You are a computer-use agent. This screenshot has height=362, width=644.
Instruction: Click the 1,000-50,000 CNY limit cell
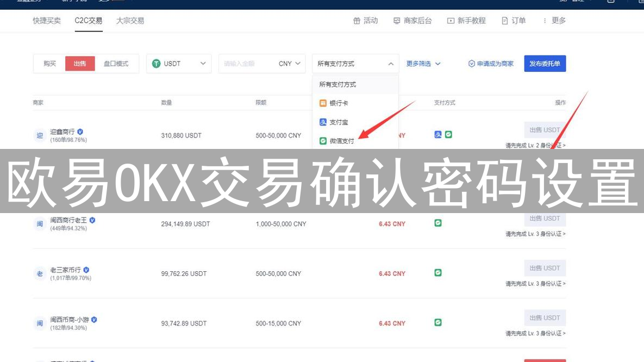click(281, 224)
